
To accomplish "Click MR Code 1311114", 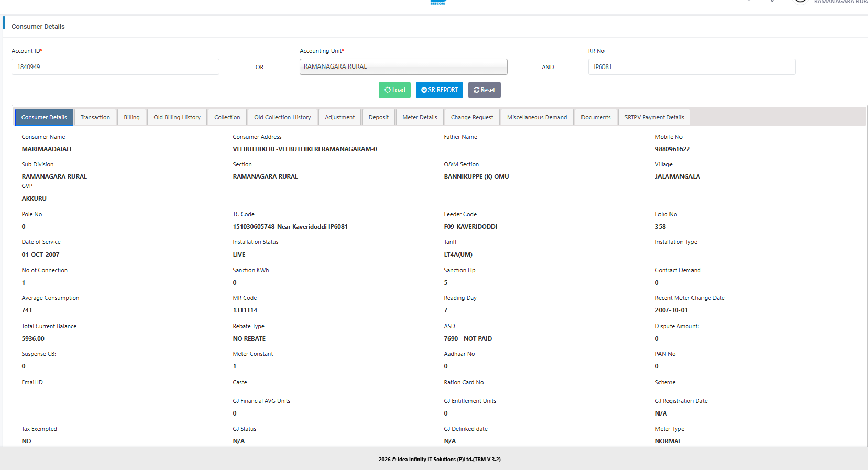I will (x=245, y=310).
